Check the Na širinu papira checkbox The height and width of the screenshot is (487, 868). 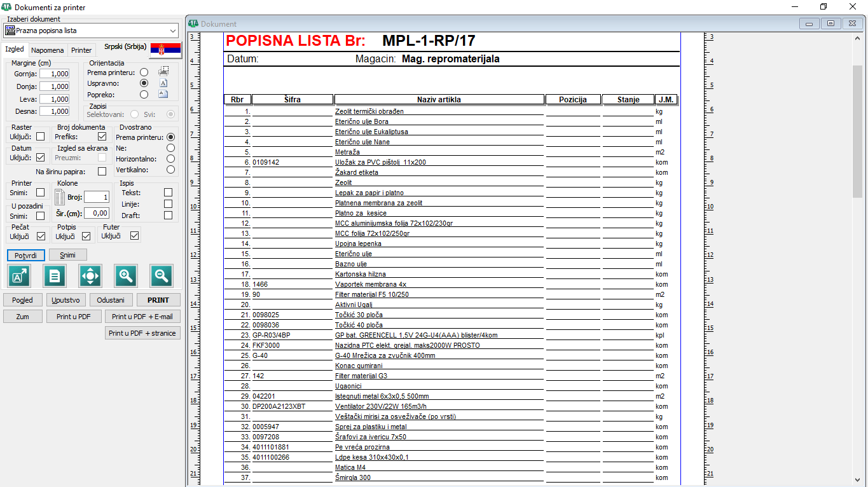[x=102, y=171]
